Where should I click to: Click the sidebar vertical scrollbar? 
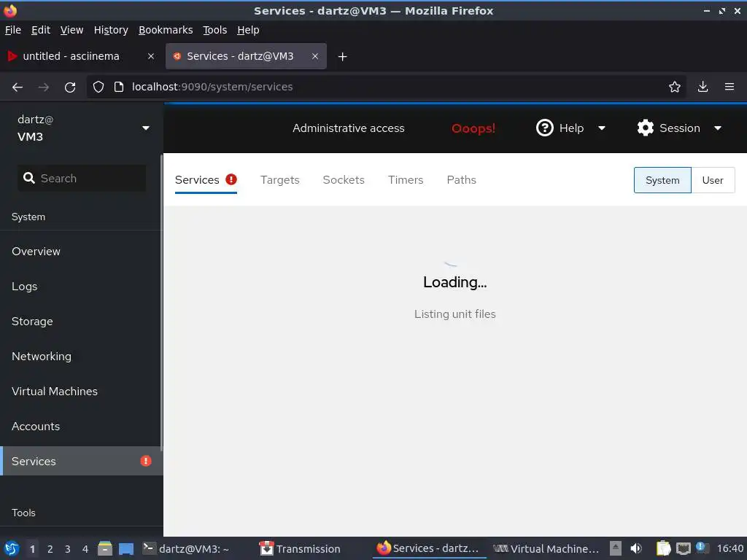[161, 302]
